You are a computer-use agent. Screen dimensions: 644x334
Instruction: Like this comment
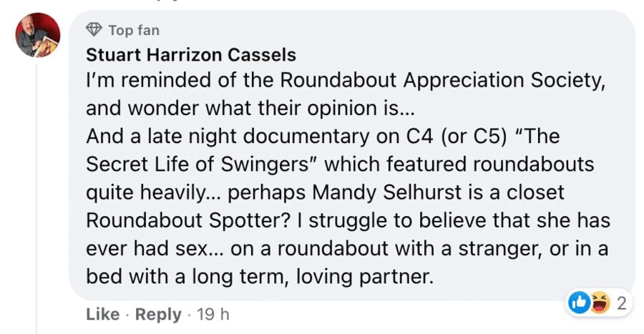pos(100,314)
